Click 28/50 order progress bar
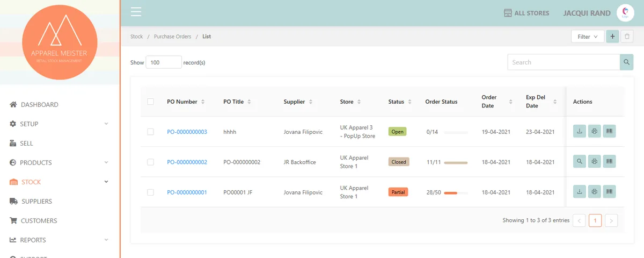This screenshot has height=258, width=644. click(456, 192)
